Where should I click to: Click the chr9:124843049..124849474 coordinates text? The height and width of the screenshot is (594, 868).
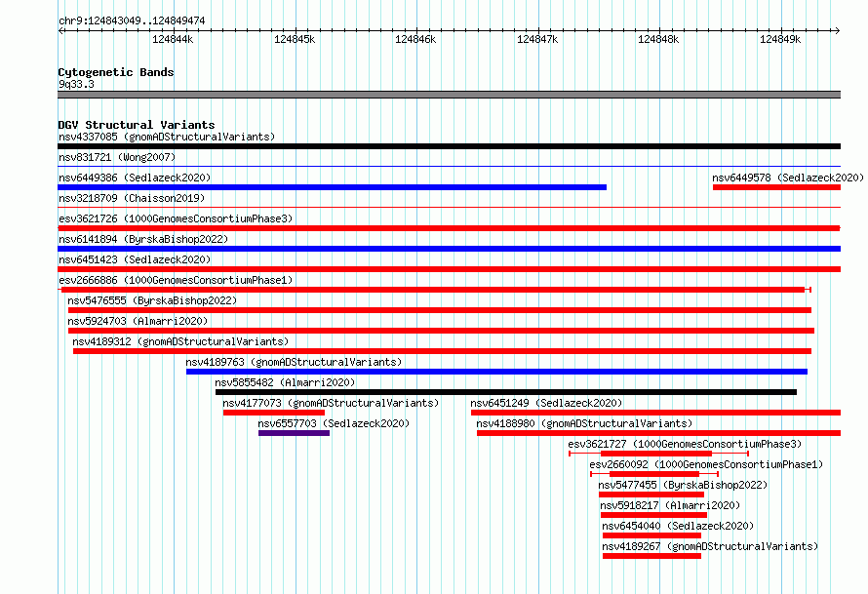pos(132,20)
